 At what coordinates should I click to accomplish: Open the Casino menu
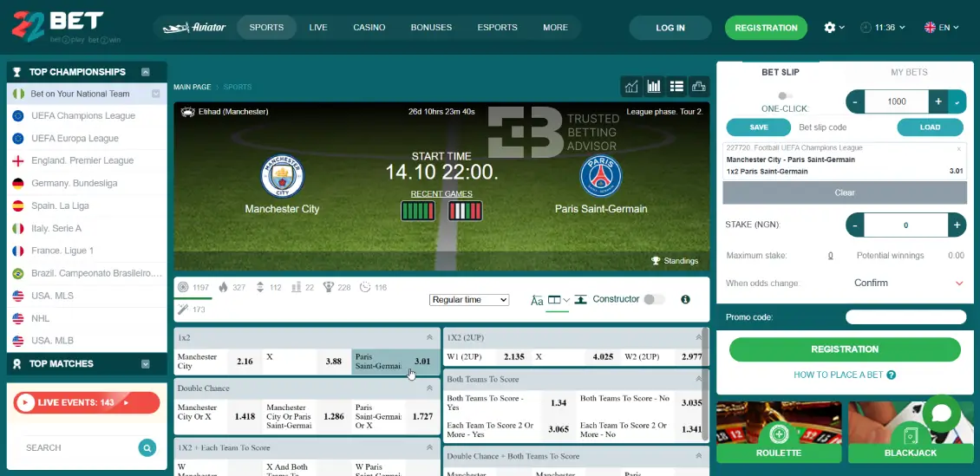[369, 28]
